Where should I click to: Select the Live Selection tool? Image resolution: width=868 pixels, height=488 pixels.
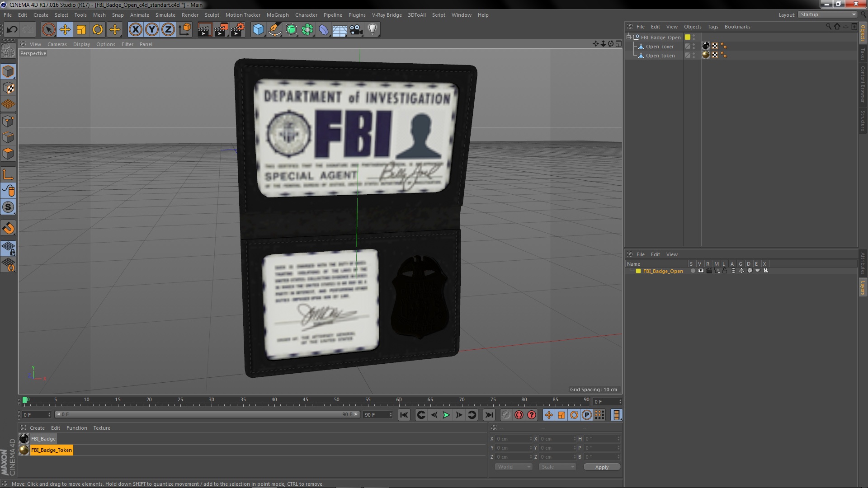48,30
